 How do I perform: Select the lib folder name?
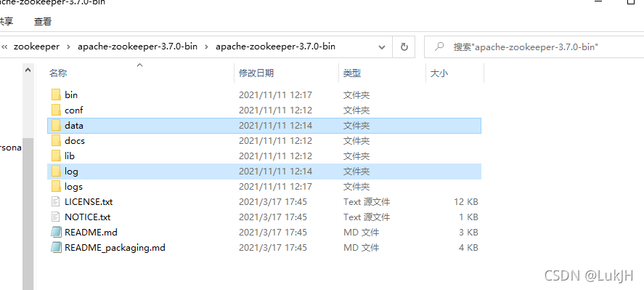70,156
